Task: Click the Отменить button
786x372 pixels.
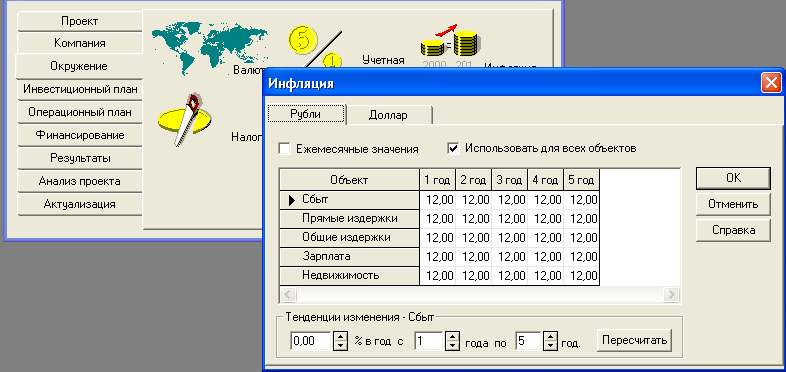Action: point(733,205)
